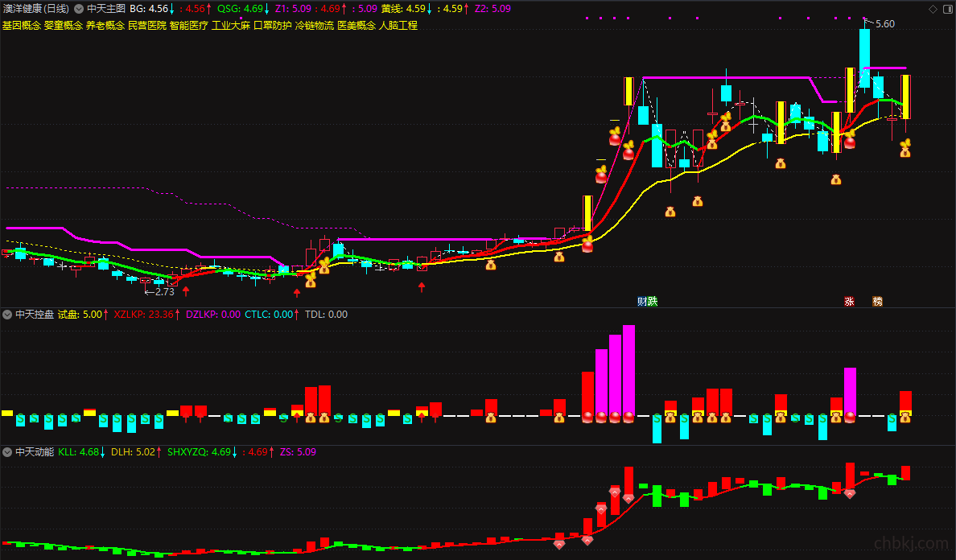Open the red 涨 event marker
The image size is (956, 560).
click(x=849, y=301)
